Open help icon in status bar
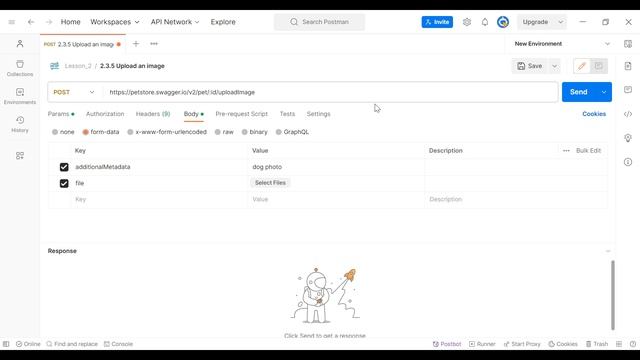The height and width of the screenshot is (360, 640). pyautogui.click(x=633, y=344)
